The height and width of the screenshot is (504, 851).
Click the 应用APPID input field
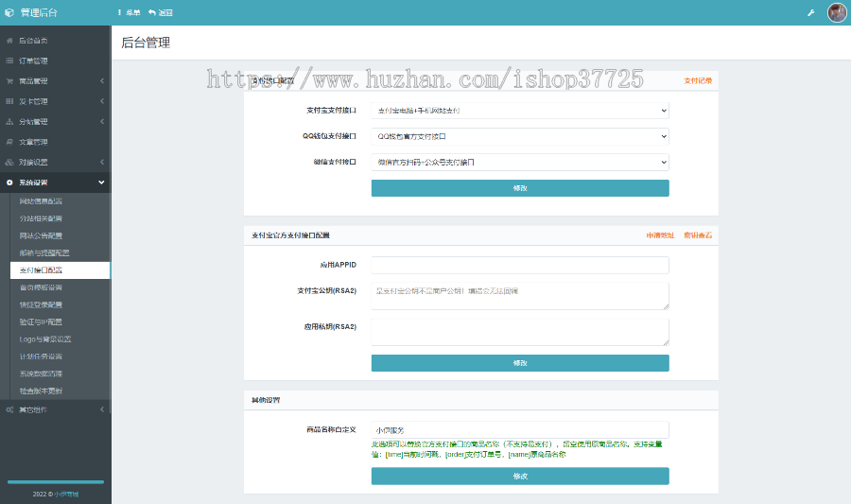pyautogui.click(x=519, y=265)
